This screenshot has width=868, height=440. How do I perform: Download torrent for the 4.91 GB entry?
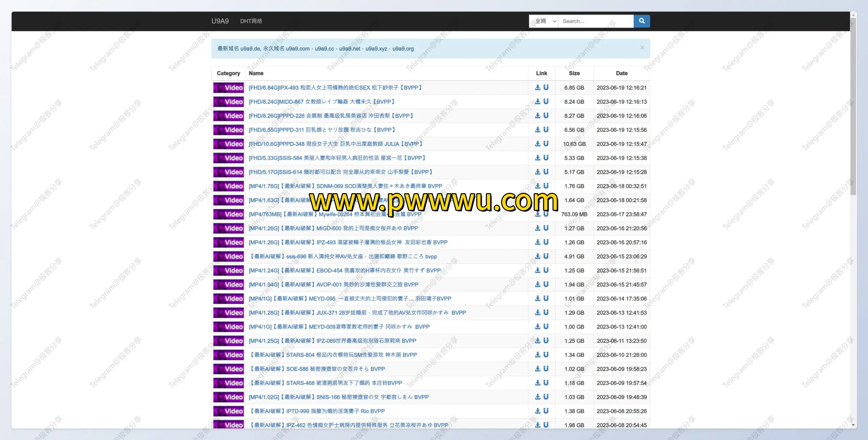(538, 256)
